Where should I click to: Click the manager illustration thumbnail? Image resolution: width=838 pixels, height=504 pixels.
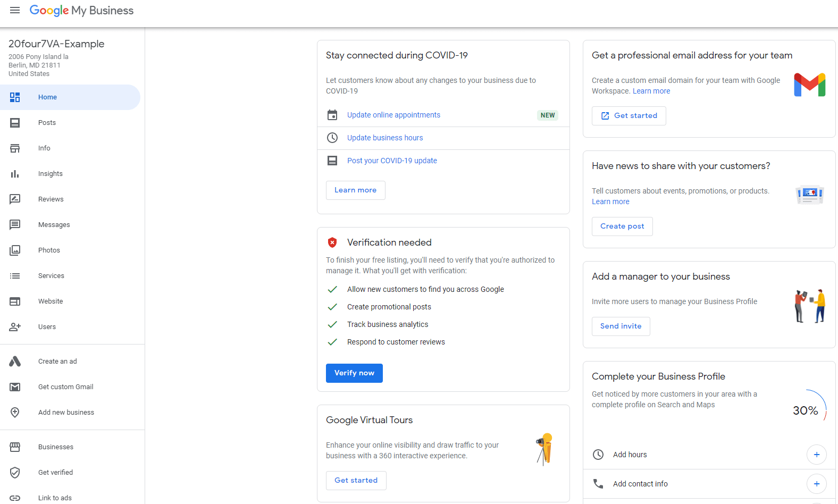(810, 306)
